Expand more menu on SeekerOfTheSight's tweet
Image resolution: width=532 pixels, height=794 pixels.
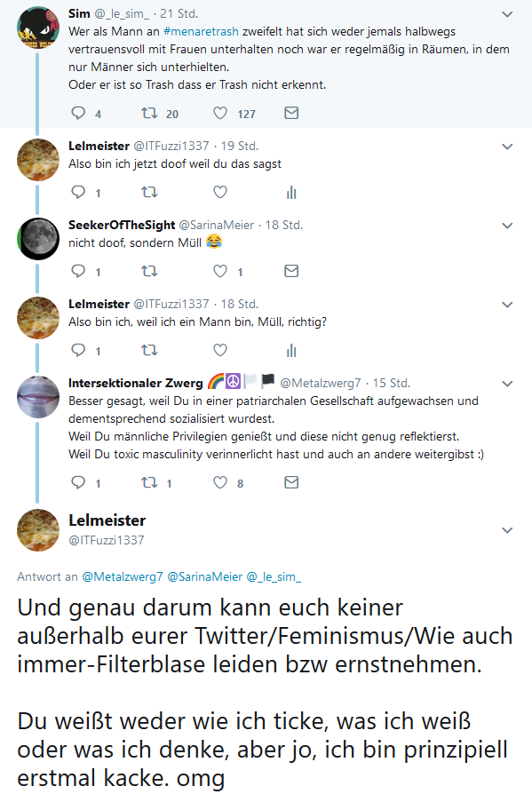507,226
